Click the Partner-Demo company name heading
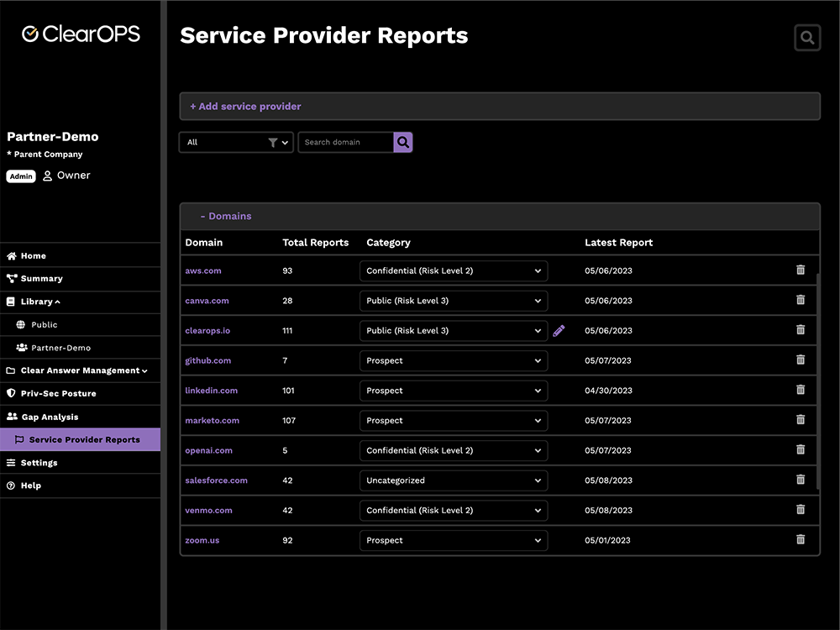Image resolution: width=840 pixels, height=630 pixels. [x=52, y=137]
